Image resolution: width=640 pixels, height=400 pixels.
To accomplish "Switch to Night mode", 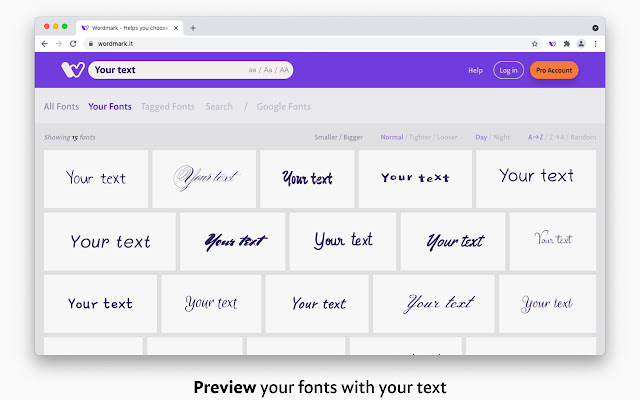I will click(502, 137).
